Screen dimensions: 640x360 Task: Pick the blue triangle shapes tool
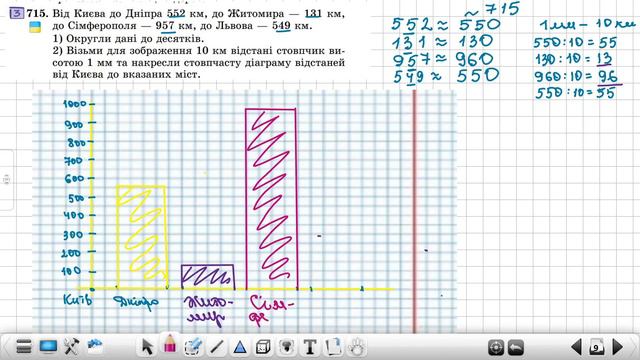240,347
